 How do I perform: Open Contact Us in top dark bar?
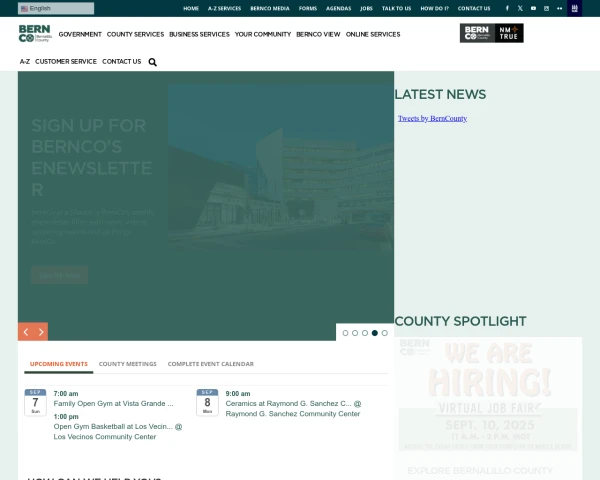[x=474, y=8]
